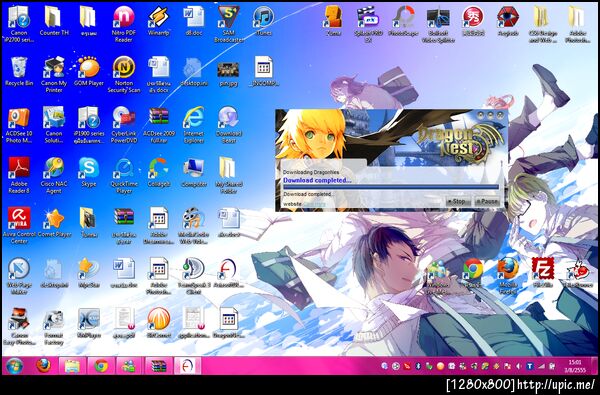Image resolution: width=600 pixels, height=395 pixels.
Task: Open the website link in Dragon Nest launcher
Action: pyautogui.click(x=314, y=204)
